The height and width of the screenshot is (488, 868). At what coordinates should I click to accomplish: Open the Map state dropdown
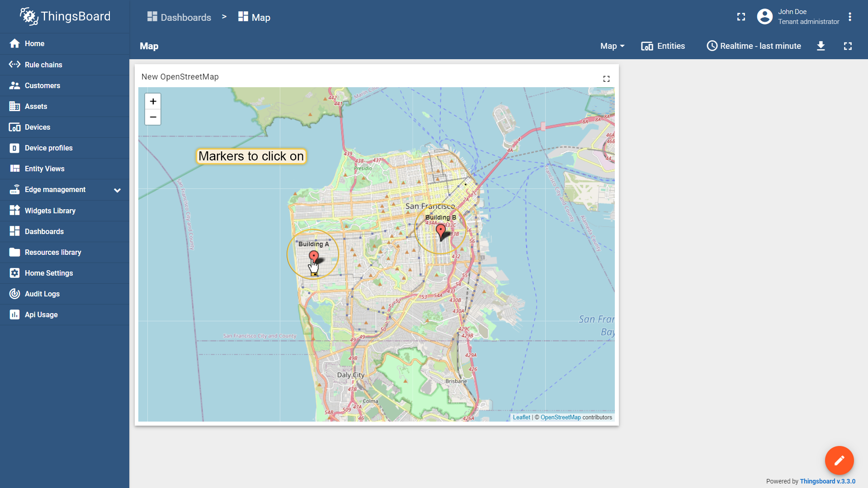612,46
